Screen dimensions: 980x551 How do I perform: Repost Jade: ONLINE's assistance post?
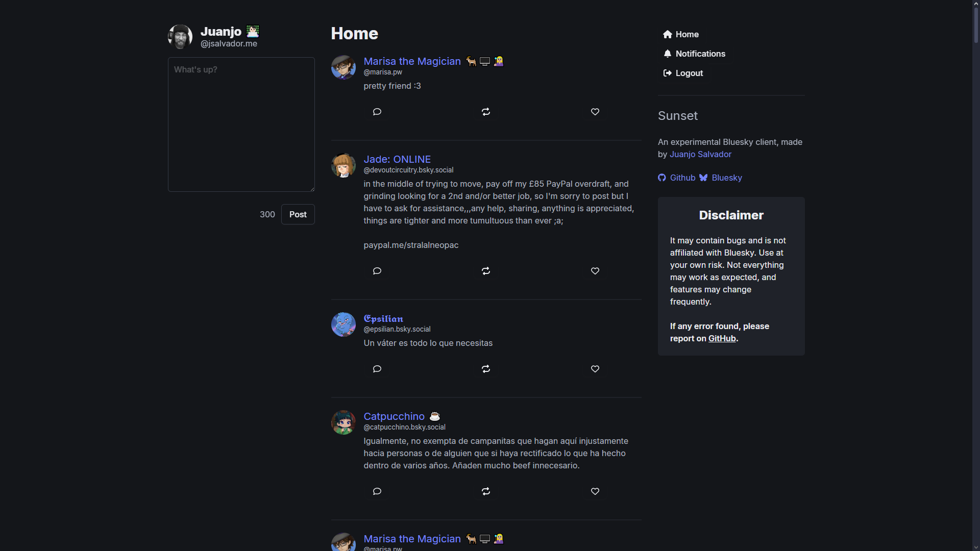(486, 271)
